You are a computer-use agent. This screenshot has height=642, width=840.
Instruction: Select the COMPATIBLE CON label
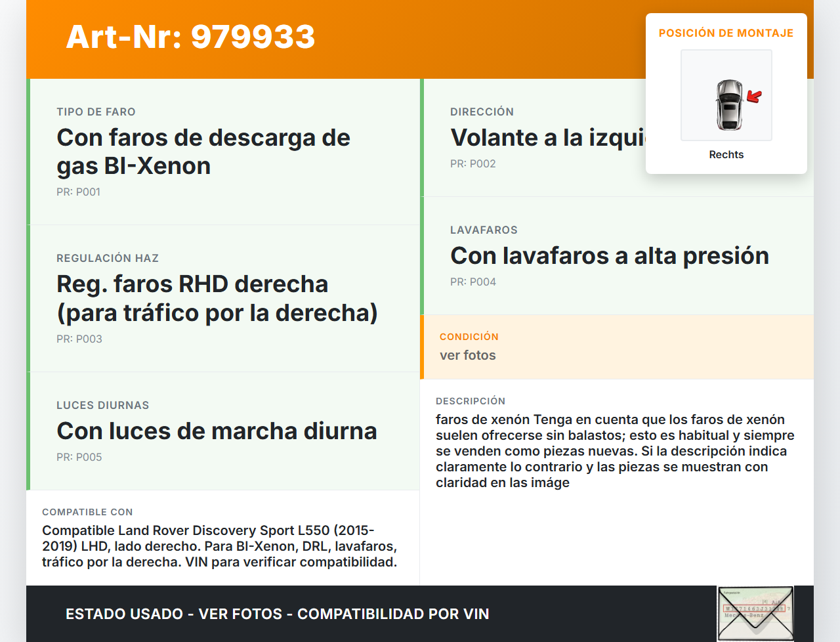click(x=87, y=511)
